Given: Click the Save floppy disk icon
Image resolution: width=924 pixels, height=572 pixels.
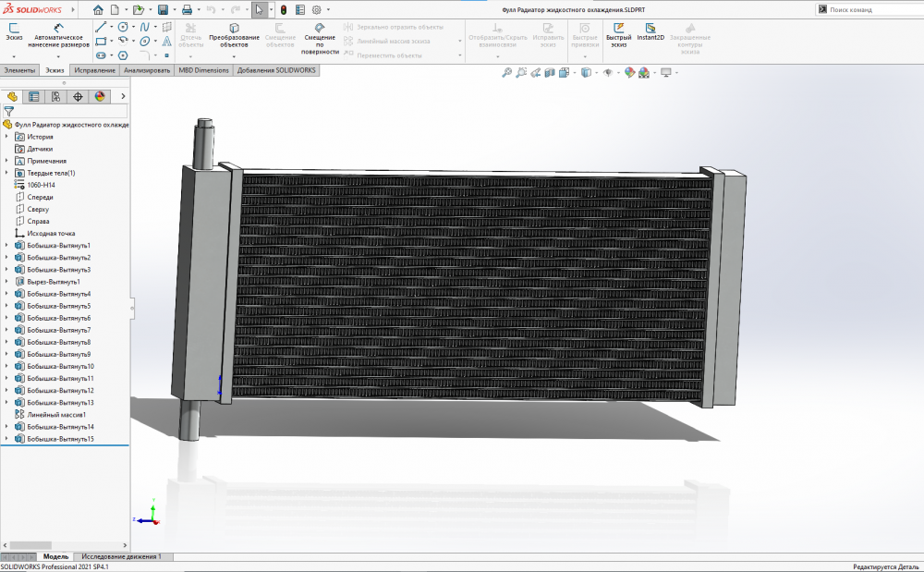Looking at the screenshot, I should point(163,9).
